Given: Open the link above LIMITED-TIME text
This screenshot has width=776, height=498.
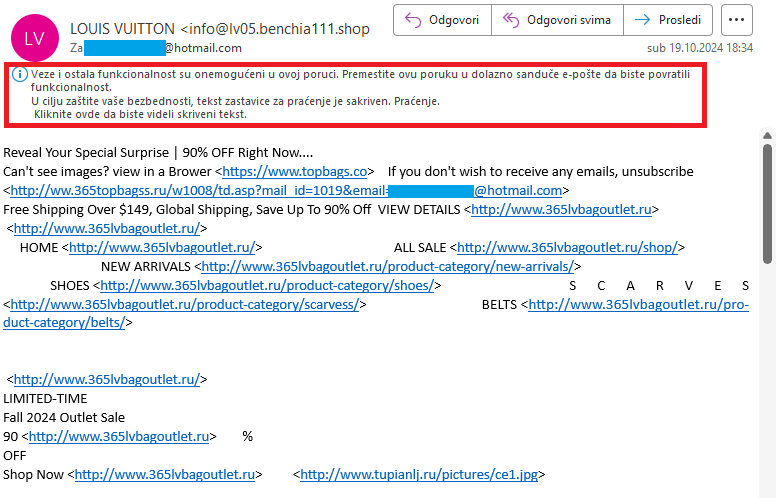Looking at the screenshot, I should pyautogui.click(x=107, y=380).
